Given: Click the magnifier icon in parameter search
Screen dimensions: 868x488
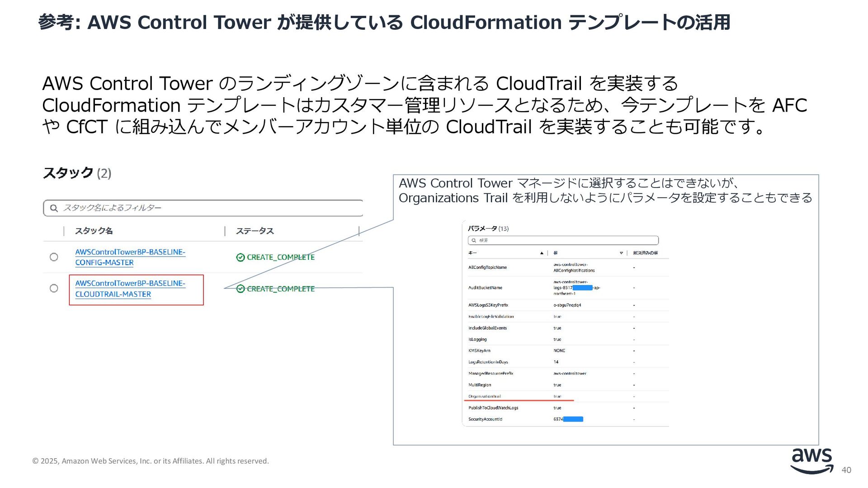Looking at the screenshot, I should [474, 240].
